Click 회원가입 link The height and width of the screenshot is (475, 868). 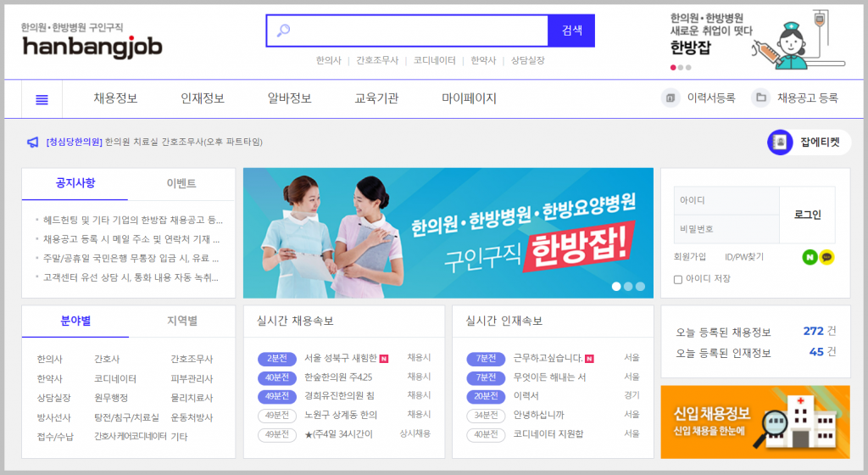click(x=690, y=257)
